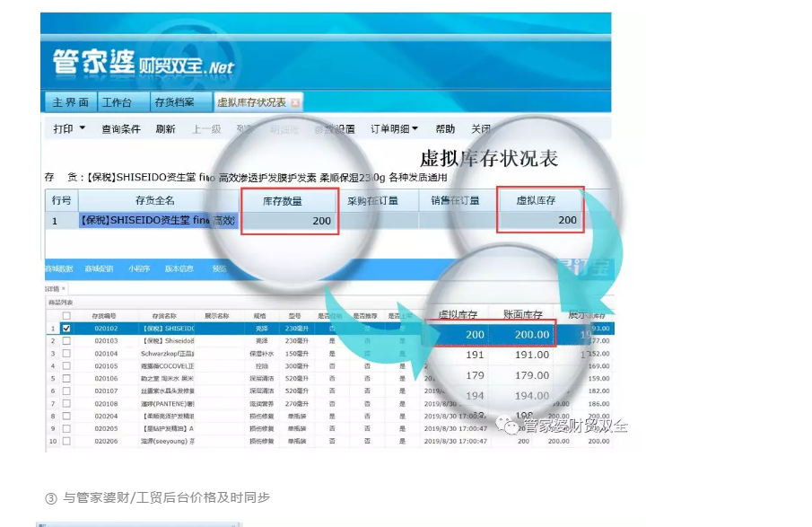Image resolution: width=812 pixels, height=527 pixels.
Task: Open the 存货档案 tab
Action: 181,102
